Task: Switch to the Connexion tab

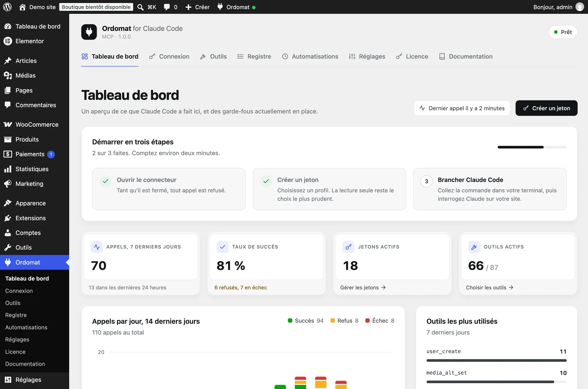Action: [x=169, y=57]
